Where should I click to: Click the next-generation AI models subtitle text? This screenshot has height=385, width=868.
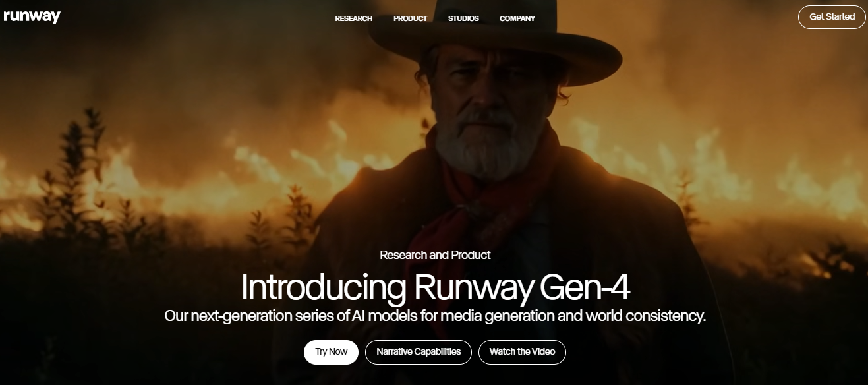pos(435,316)
